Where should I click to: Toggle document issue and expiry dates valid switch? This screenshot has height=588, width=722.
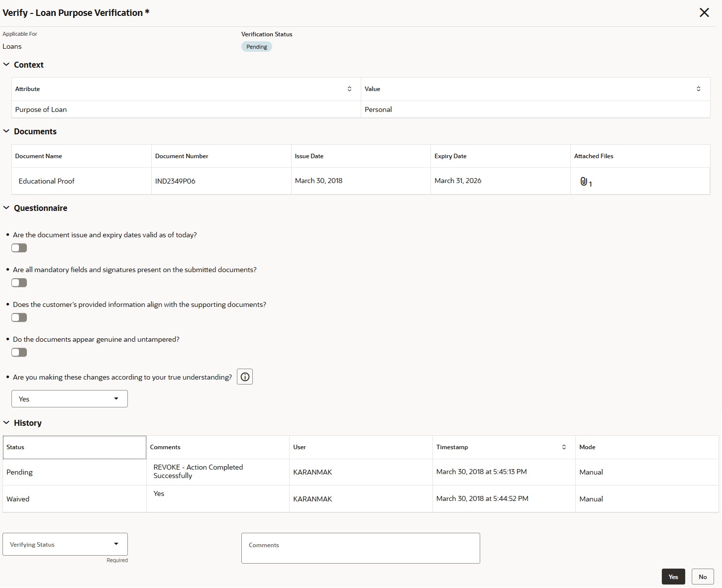19,248
